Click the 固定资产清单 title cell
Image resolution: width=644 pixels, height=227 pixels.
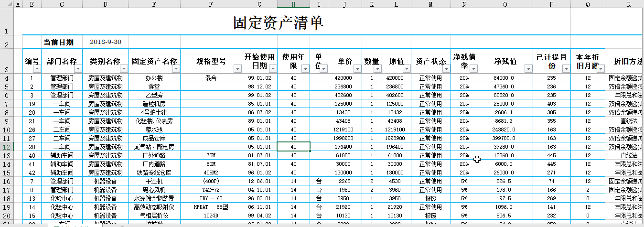(x=278, y=22)
